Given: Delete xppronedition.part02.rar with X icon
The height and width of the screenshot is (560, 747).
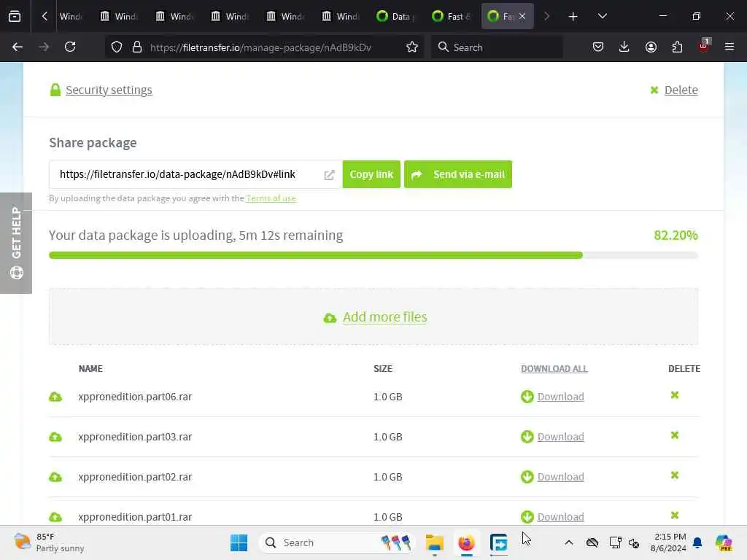Looking at the screenshot, I should pyautogui.click(x=675, y=475).
